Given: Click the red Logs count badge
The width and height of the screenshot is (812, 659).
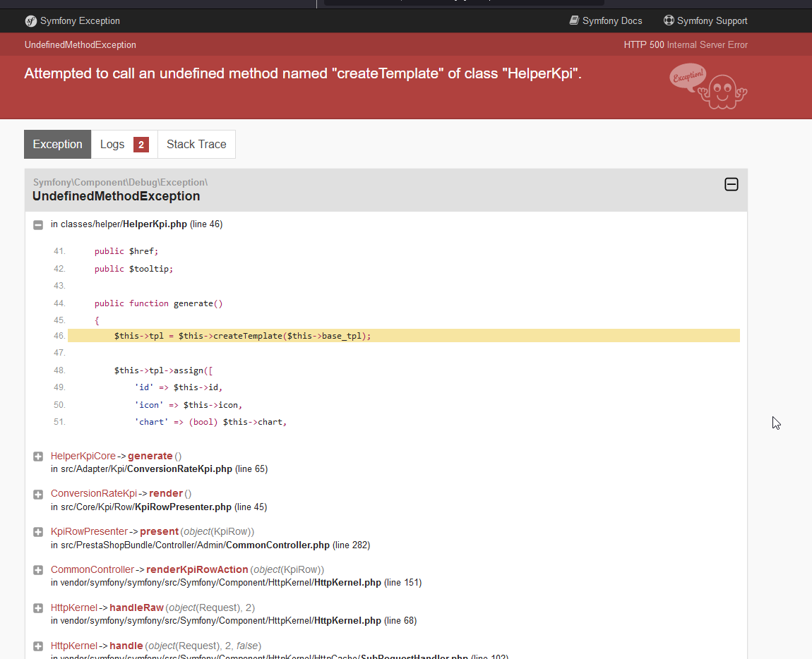Looking at the screenshot, I should (x=141, y=145).
